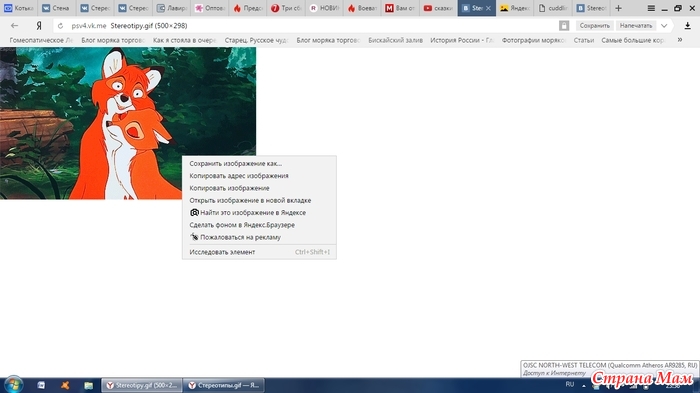Open a new tab with plus icon
This screenshot has height=393, width=700.
point(618,8)
